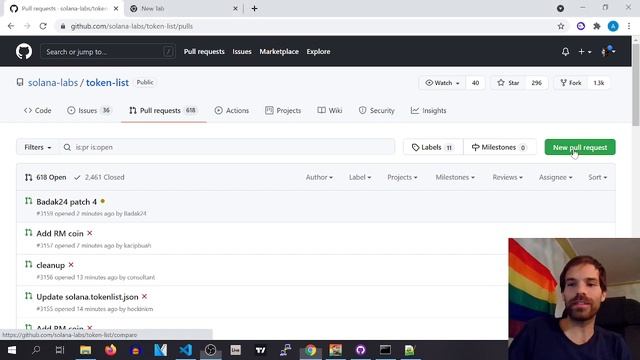Switch to the Insights tab
Image resolution: width=640 pixels, height=360 pixels.
pyautogui.click(x=429, y=111)
